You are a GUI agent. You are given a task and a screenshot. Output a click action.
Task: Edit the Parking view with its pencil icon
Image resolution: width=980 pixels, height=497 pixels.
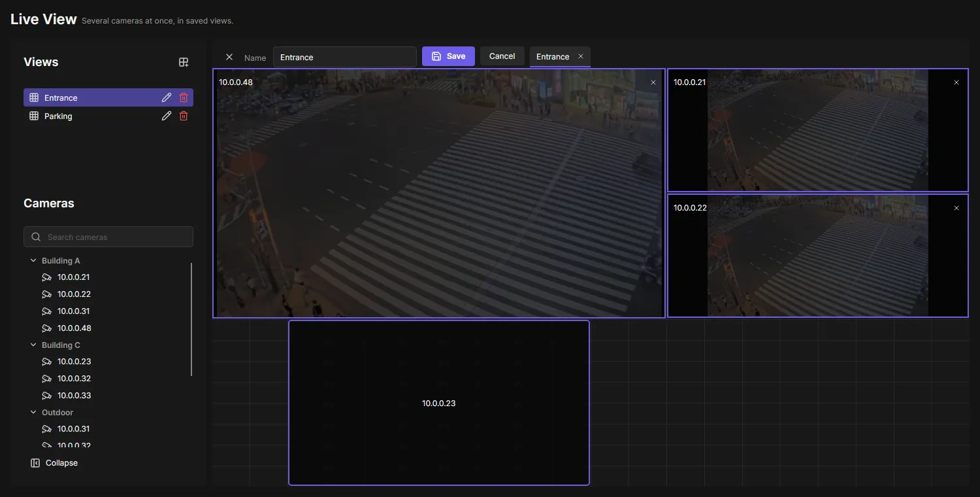click(167, 116)
